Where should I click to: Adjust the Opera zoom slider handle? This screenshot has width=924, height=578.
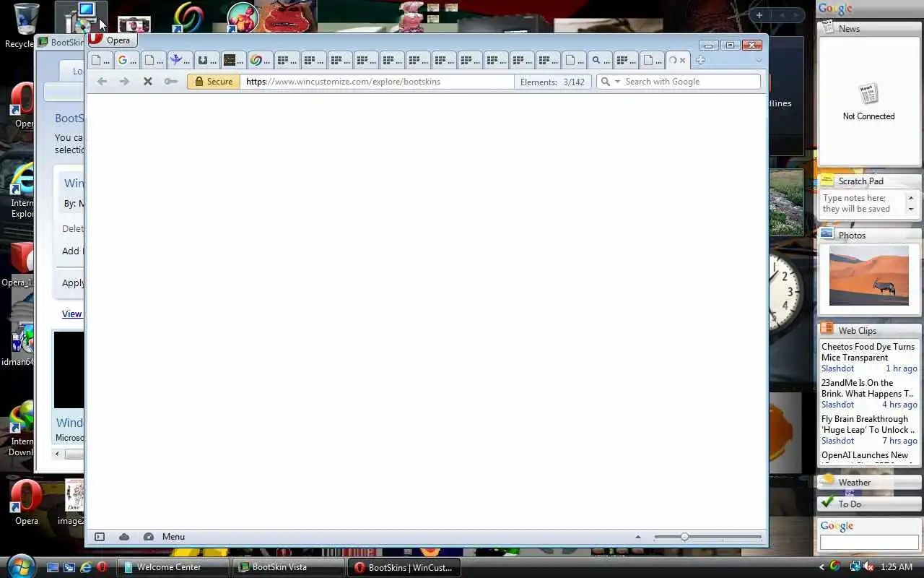tap(684, 537)
